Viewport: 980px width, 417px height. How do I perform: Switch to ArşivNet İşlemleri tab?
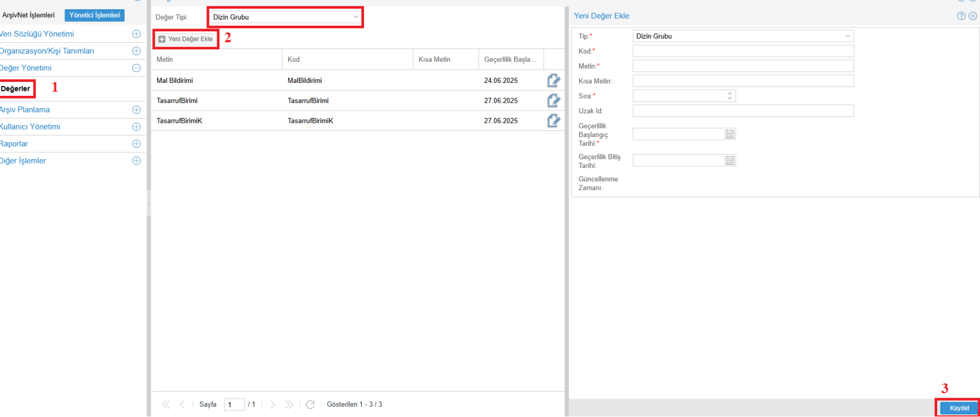[x=29, y=15]
